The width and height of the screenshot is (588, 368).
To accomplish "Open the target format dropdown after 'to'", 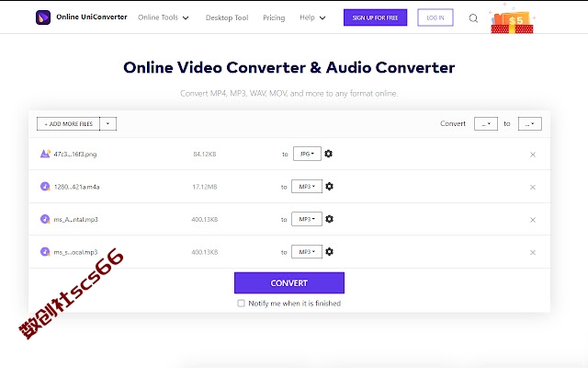I will pos(530,123).
